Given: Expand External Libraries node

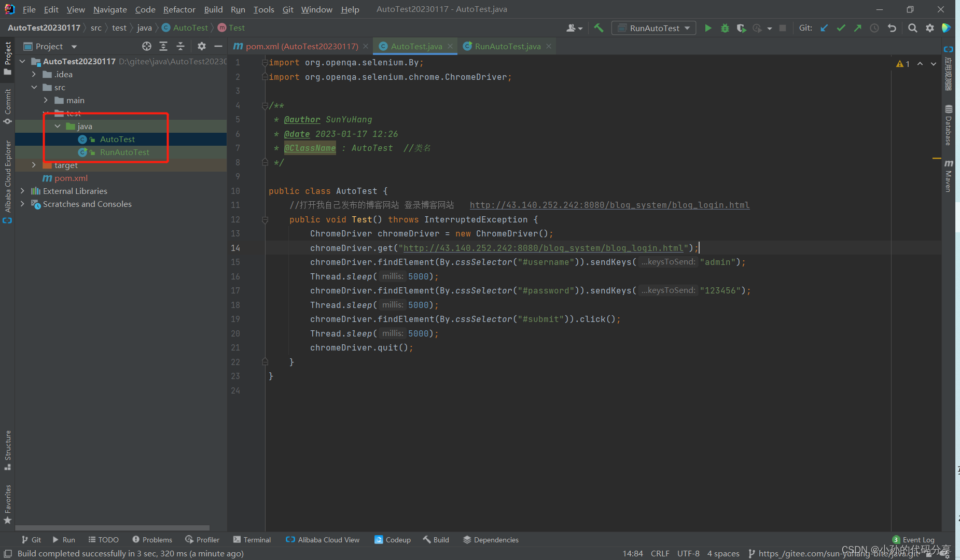Looking at the screenshot, I should (22, 191).
